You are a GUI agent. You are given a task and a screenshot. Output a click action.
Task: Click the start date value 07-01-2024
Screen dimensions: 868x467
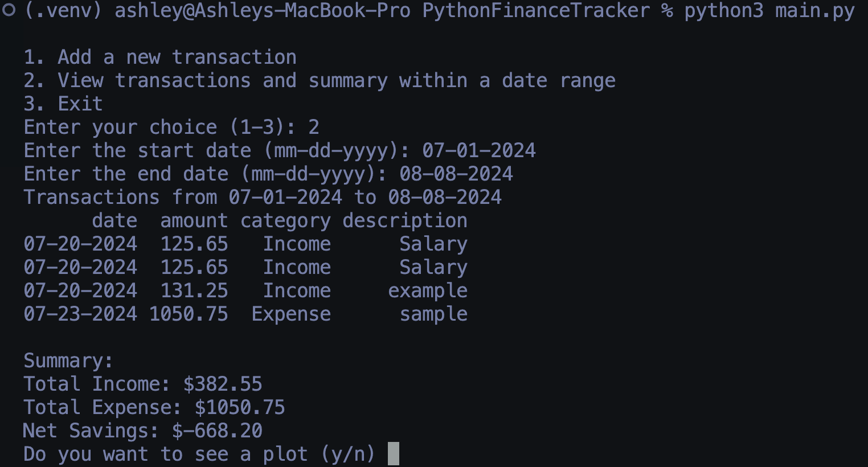point(479,150)
